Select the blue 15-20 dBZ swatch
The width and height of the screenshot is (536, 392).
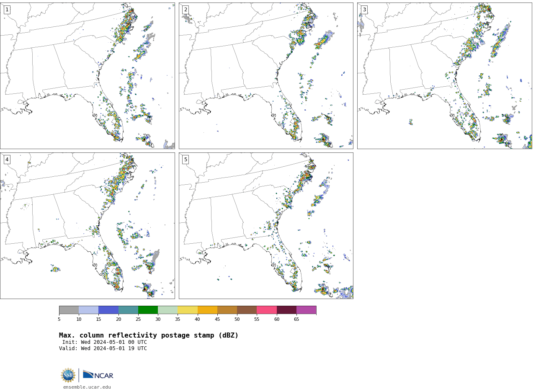coord(108,310)
